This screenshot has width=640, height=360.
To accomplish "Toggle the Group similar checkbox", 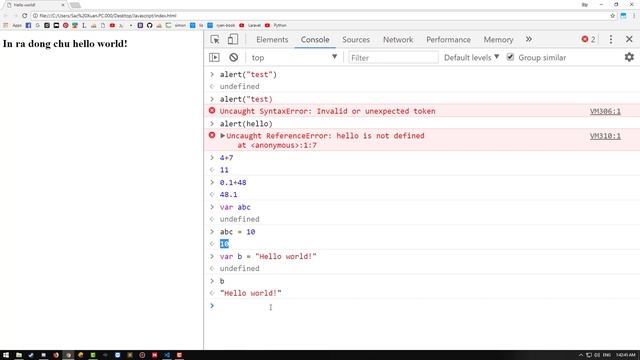I will pyautogui.click(x=510, y=57).
